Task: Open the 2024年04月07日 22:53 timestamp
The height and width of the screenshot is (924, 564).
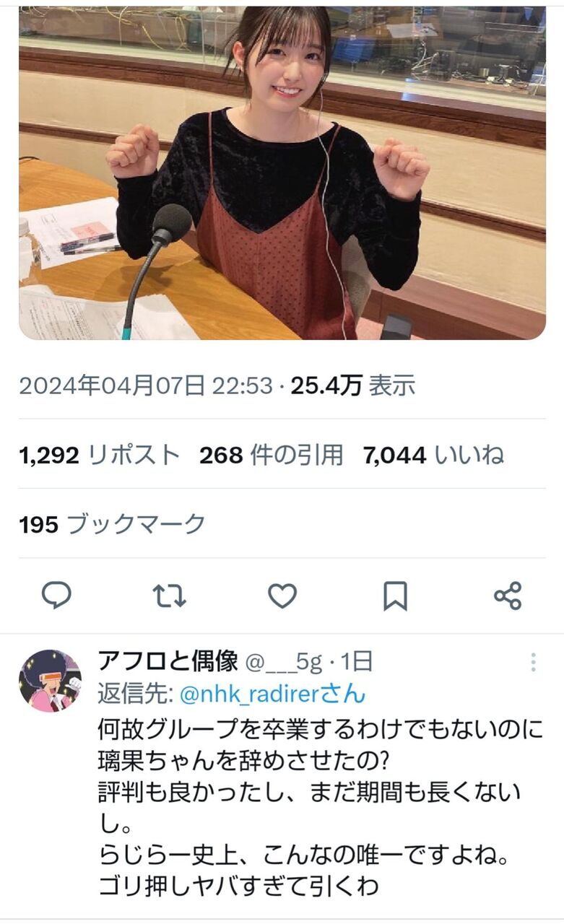Action: (147, 385)
